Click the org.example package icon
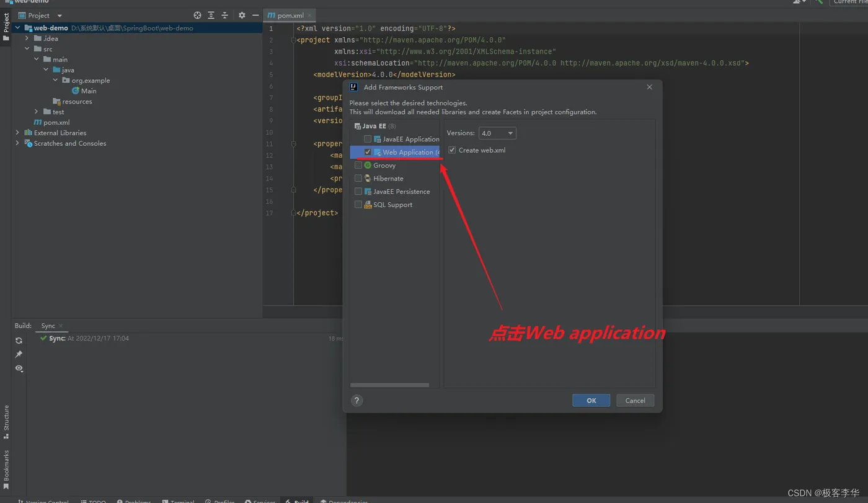 click(x=66, y=81)
